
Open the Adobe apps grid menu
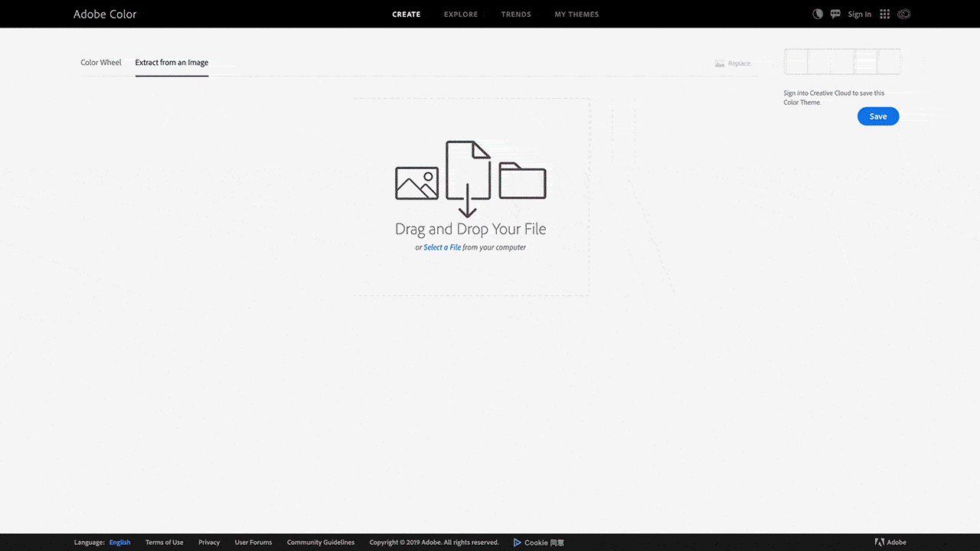885,14
